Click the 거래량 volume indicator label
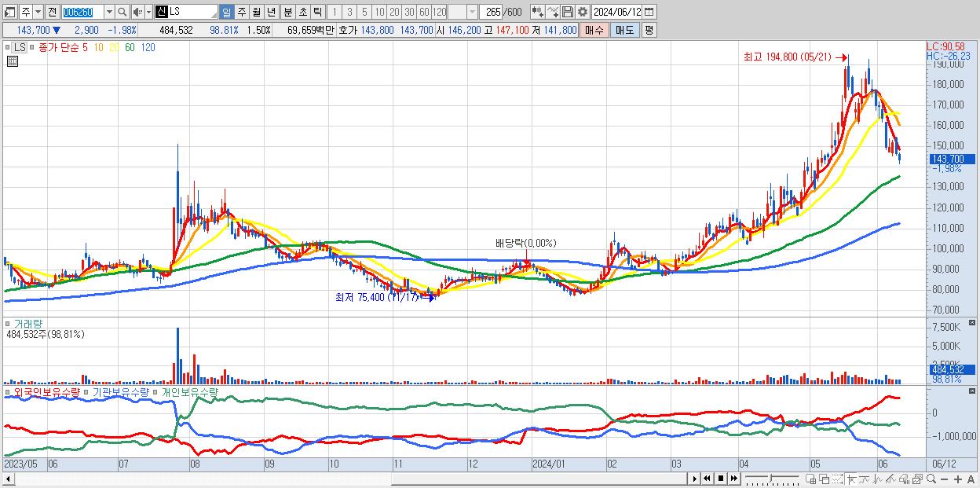 pyautogui.click(x=29, y=323)
